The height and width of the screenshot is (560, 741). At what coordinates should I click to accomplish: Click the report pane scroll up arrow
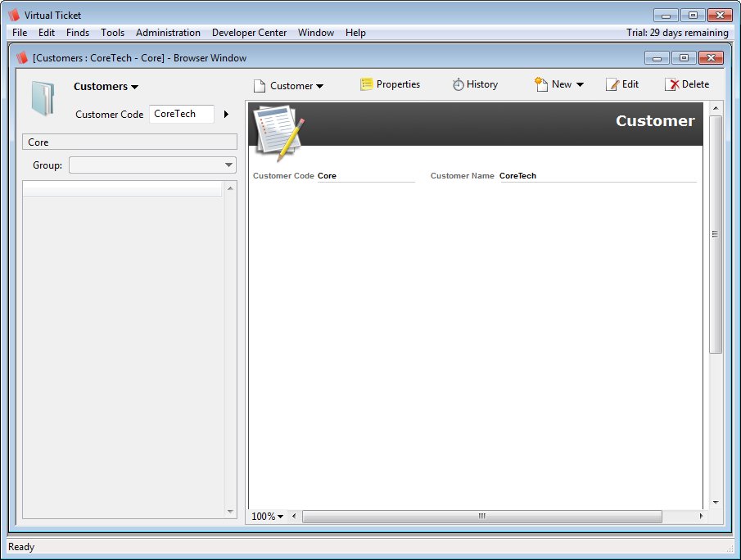click(716, 108)
